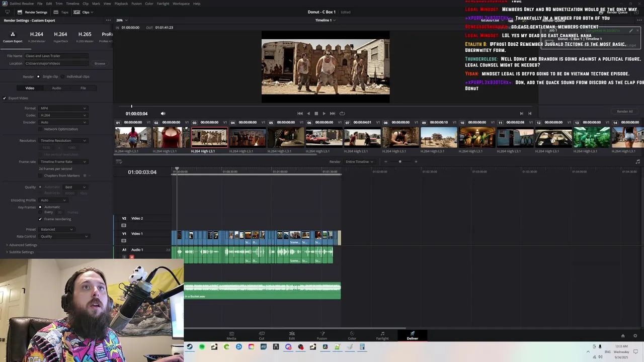The height and width of the screenshot is (362, 644).
Task: Open project settings gear icon
Action: (x=635, y=336)
